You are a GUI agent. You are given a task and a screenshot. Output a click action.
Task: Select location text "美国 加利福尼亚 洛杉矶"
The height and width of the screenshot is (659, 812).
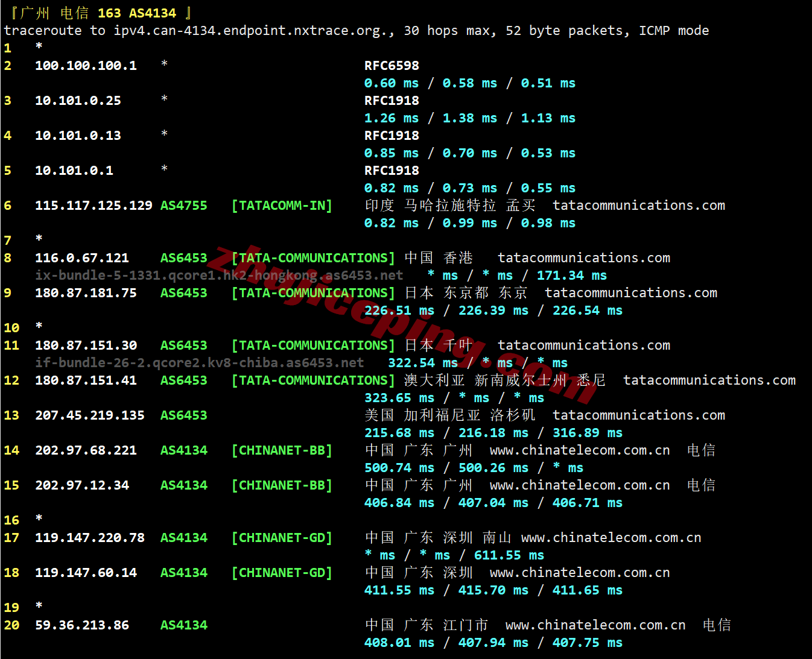click(x=450, y=415)
